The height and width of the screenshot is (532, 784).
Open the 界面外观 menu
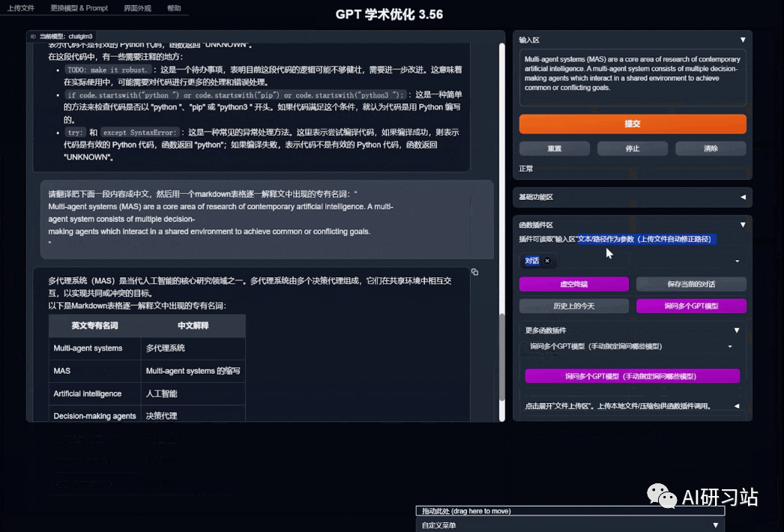137,8
